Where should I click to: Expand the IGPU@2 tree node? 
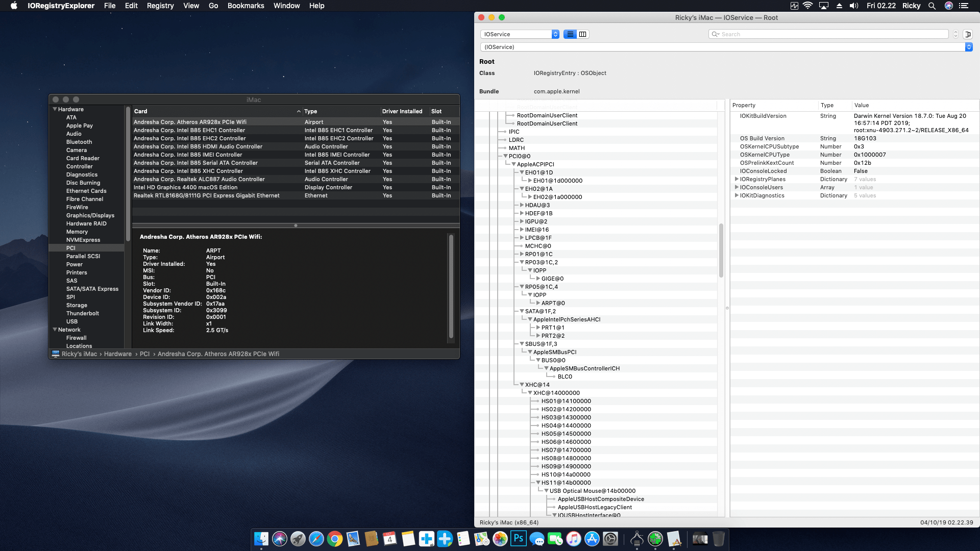pos(522,221)
